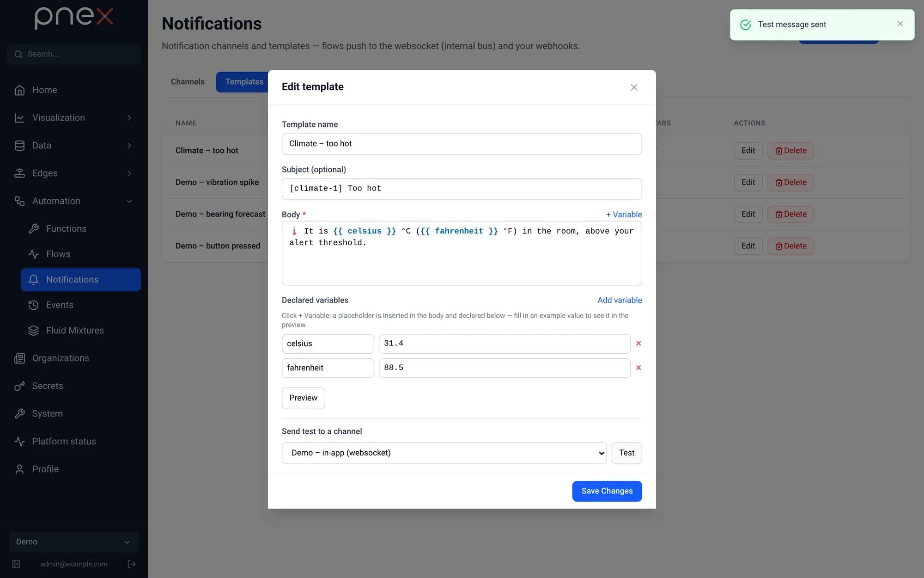Expand the Data menu chevron

pos(129,146)
